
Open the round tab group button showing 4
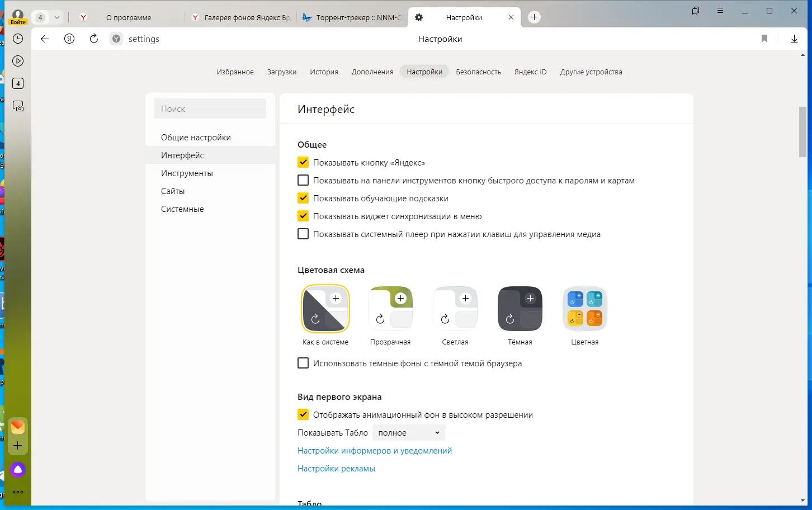pos(40,17)
